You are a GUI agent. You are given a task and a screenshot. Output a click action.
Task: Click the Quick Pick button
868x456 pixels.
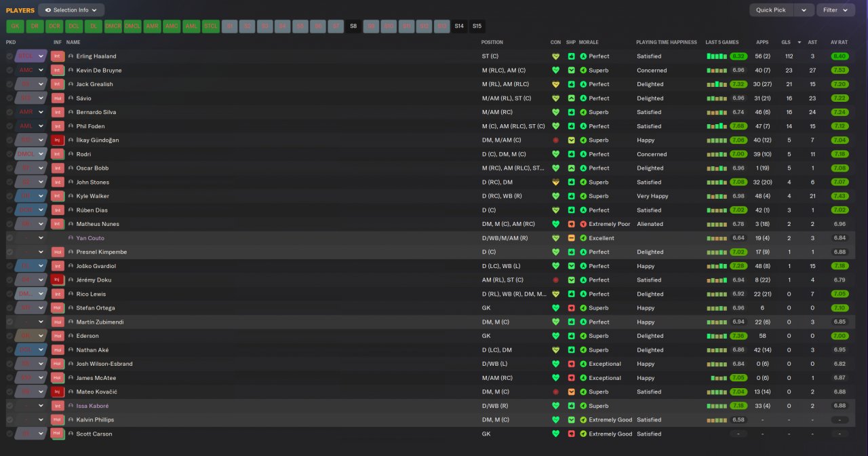tap(772, 10)
